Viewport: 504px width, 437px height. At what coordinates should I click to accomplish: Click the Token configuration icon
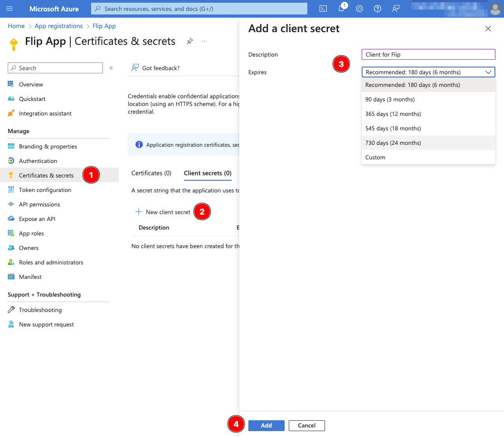tap(11, 189)
